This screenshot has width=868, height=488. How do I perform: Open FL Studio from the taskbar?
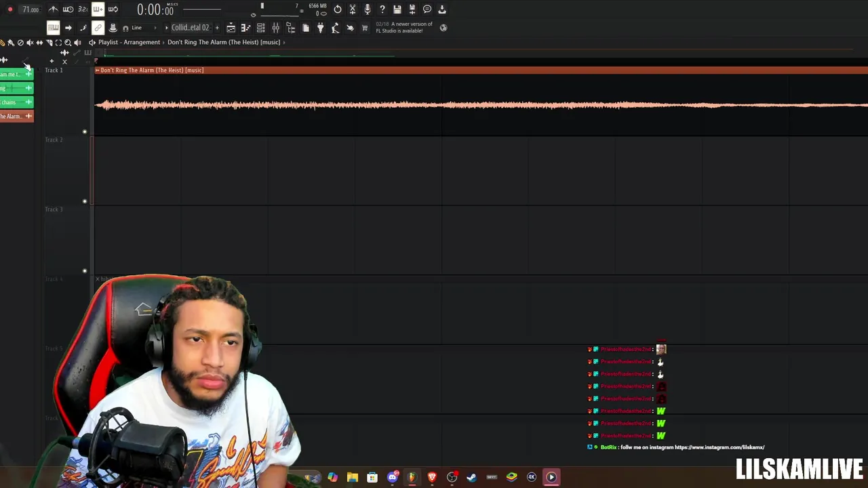[411, 477]
